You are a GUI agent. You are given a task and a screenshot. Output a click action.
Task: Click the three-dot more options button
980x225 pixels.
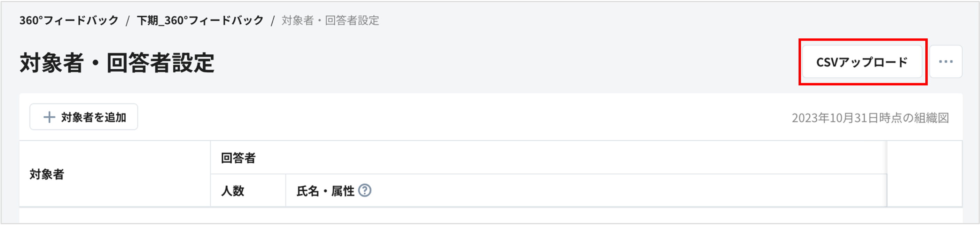[x=946, y=62]
